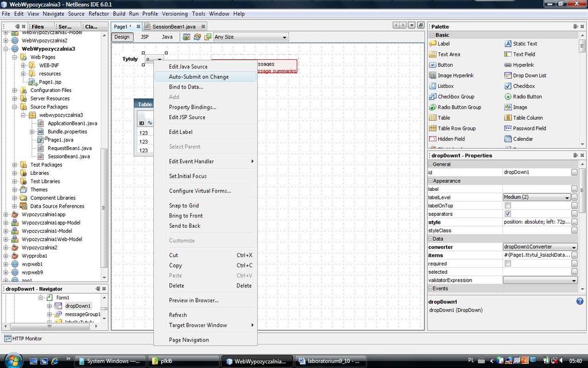Select the Text Field palette component
The width and height of the screenshot is (588, 368).
[519, 55]
